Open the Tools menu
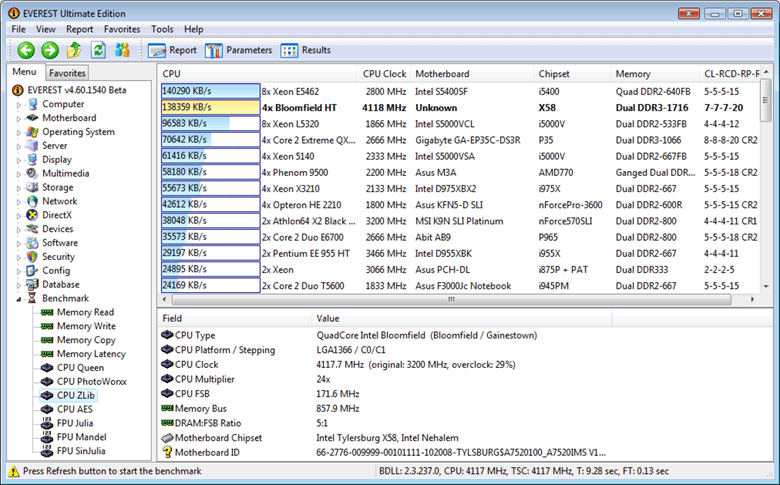The image size is (780, 485). pos(162,29)
